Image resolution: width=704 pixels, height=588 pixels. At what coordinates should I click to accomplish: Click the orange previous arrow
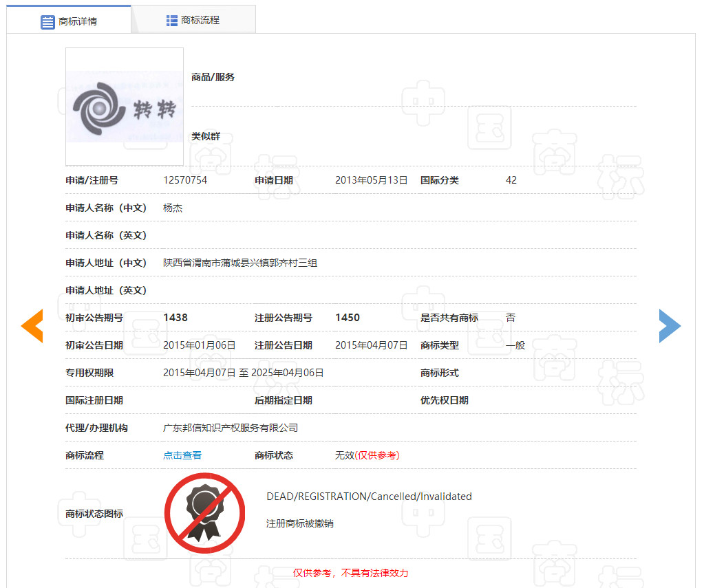click(x=32, y=326)
